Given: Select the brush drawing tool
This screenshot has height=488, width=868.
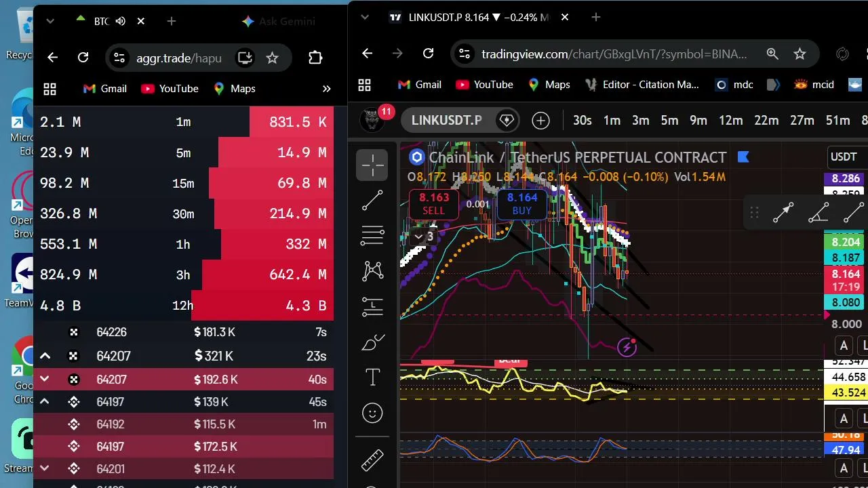Looking at the screenshot, I should 372,342.
